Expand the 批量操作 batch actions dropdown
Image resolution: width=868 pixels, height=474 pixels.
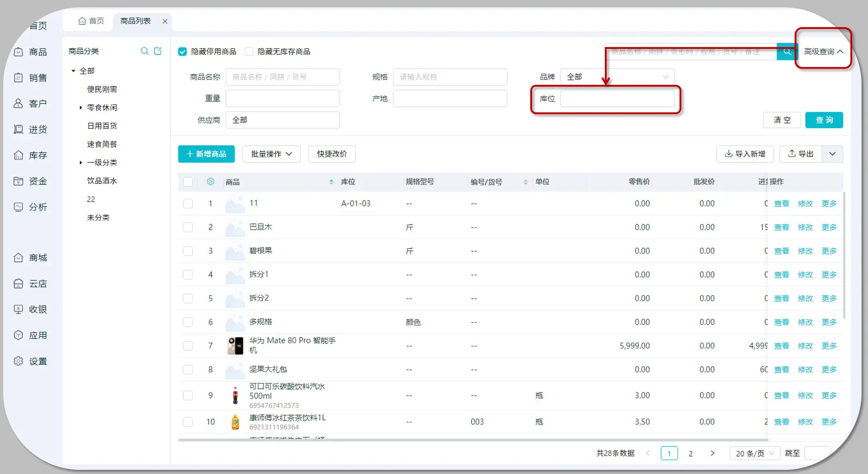pyautogui.click(x=271, y=154)
